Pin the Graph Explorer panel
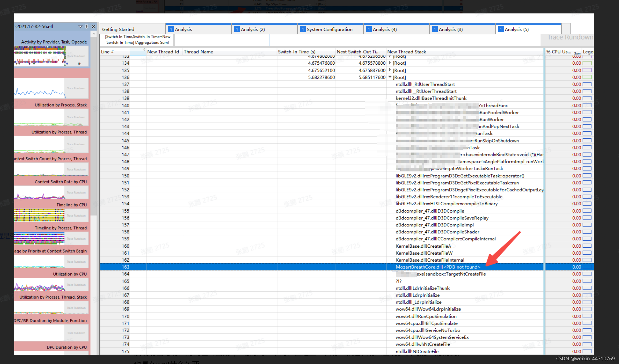Screen dimensions: 619x364 (x=87, y=26)
